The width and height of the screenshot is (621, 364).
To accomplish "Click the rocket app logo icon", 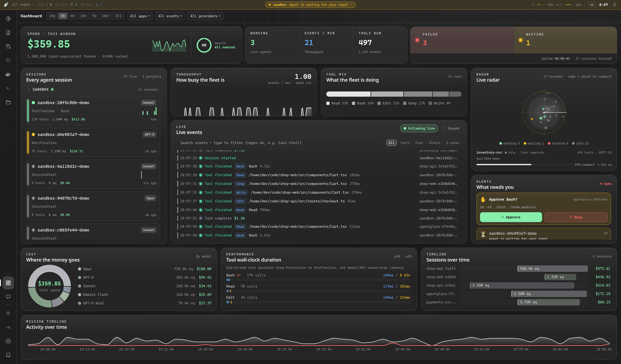I will pos(6,5).
